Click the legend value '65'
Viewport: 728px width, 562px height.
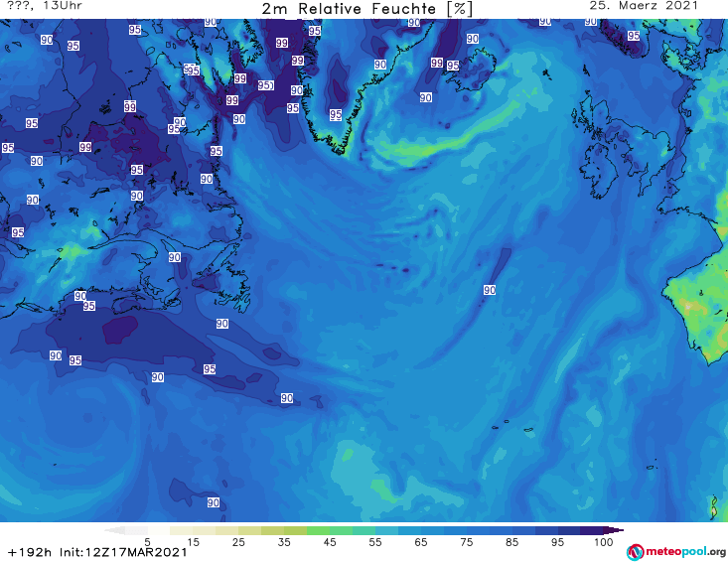tap(421, 542)
